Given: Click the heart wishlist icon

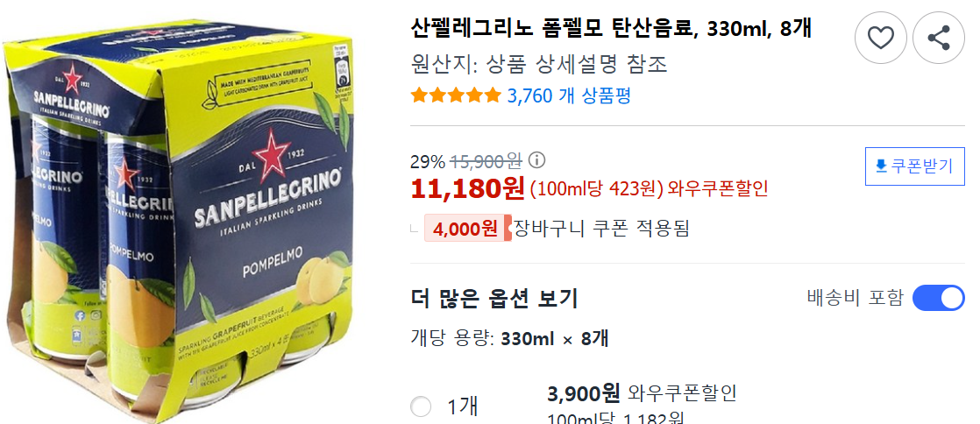Looking at the screenshot, I should click(881, 38).
